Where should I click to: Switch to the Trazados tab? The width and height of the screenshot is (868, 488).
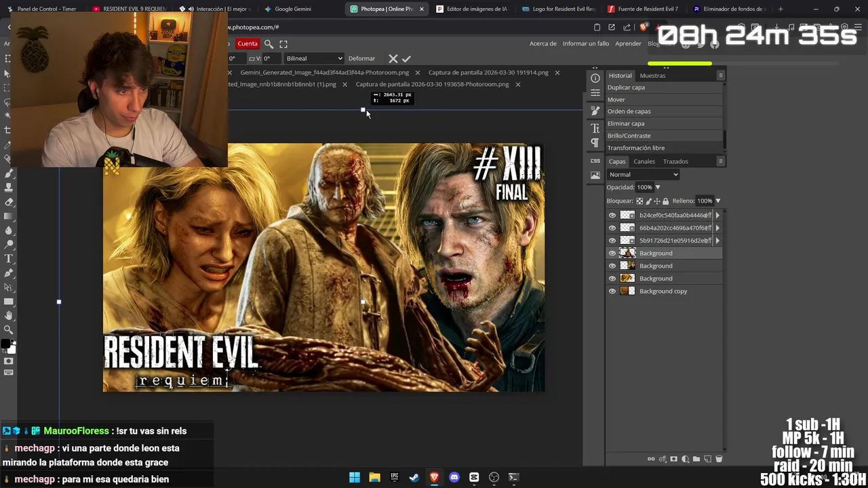tap(675, 161)
